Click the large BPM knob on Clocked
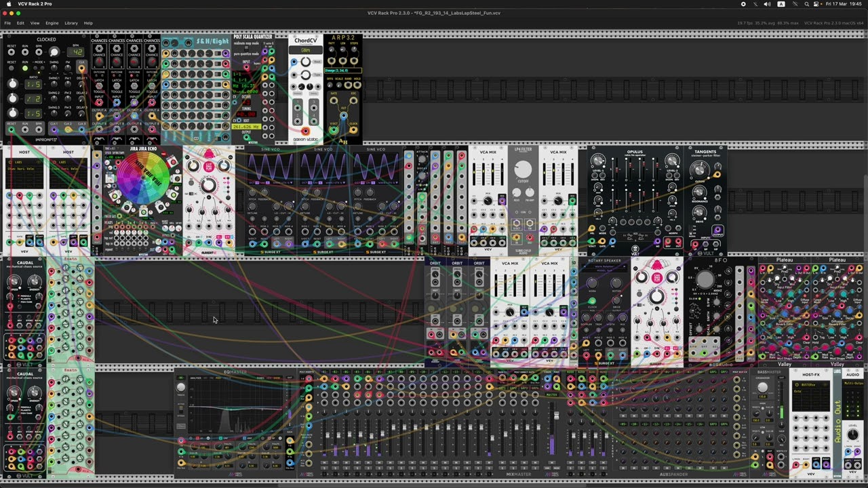Screen dimensions: 868x488 coord(54,52)
